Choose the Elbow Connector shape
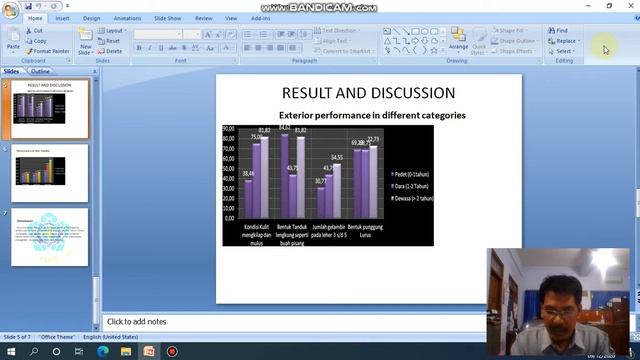The width and height of the screenshot is (640, 360). [x=396, y=41]
